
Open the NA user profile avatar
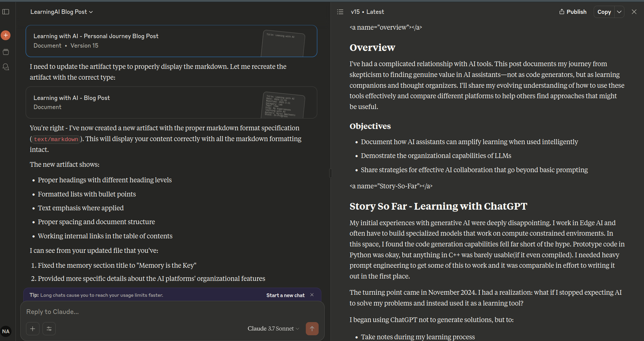(x=6, y=331)
